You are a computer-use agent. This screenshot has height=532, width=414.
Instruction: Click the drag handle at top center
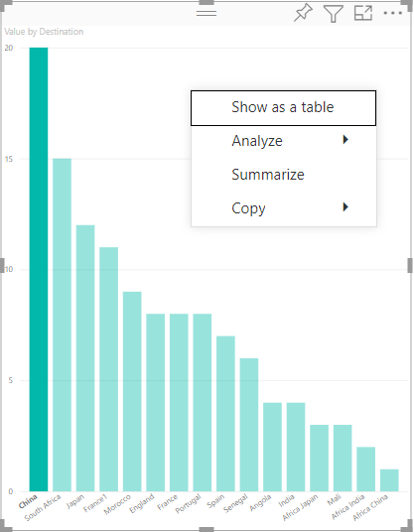click(x=207, y=13)
